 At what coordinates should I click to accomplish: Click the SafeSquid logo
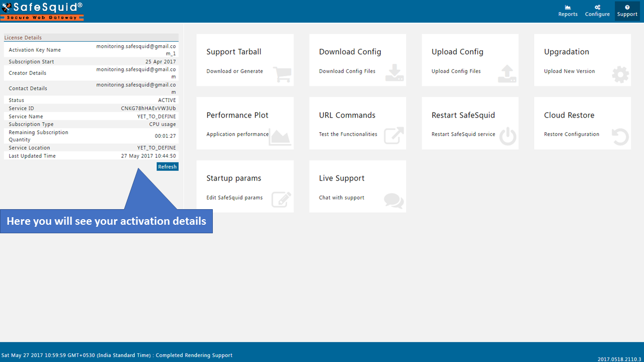pos(42,11)
